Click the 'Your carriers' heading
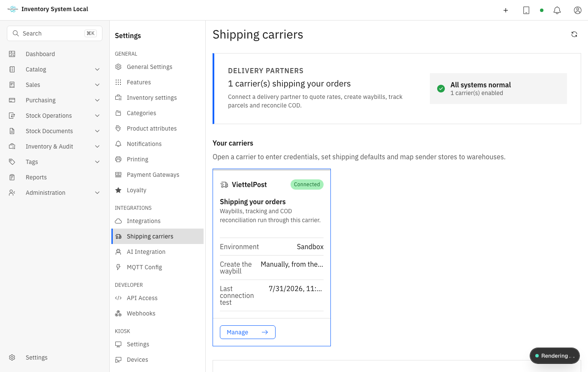 point(233,143)
